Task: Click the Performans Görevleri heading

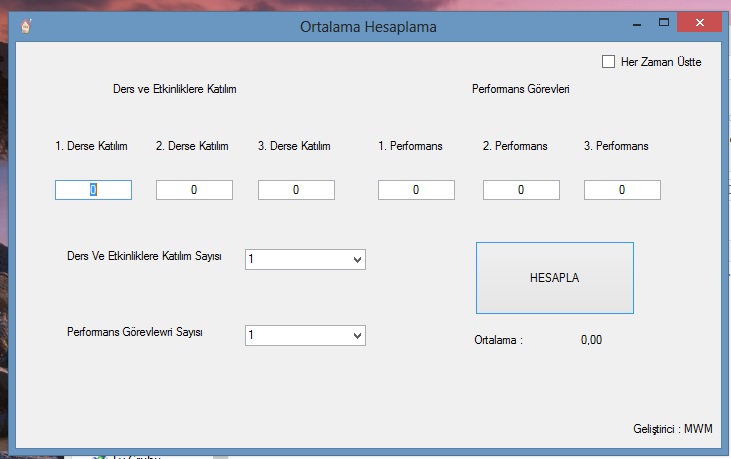Action: (x=520, y=89)
